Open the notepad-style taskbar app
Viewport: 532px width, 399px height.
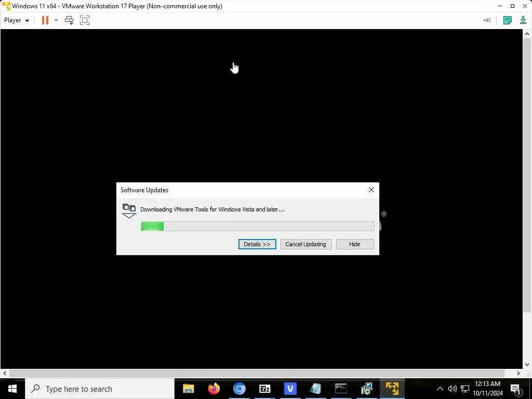click(315, 389)
